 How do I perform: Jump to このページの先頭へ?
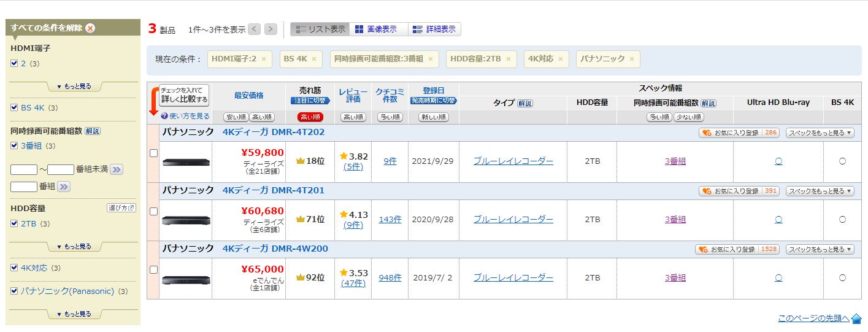[820, 318]
